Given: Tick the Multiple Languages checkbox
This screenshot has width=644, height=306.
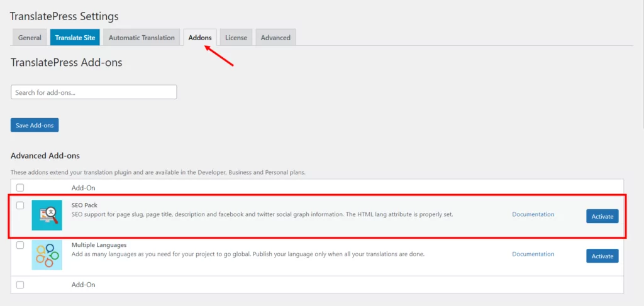Looking at the screenshot, I should click(20, 245).
